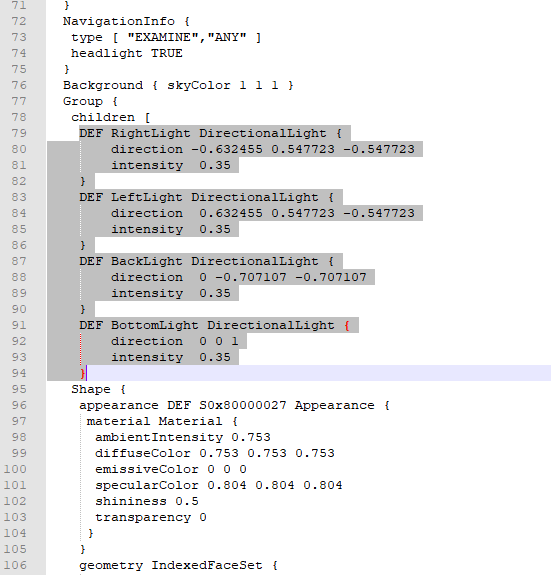Click "transparency 0" text

151,517
